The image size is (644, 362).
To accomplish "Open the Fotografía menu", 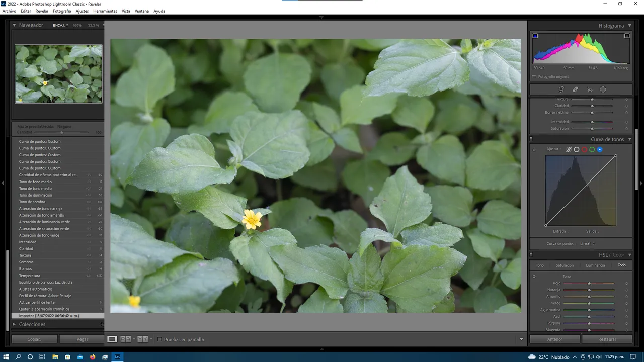I will [x=62, y=11].
